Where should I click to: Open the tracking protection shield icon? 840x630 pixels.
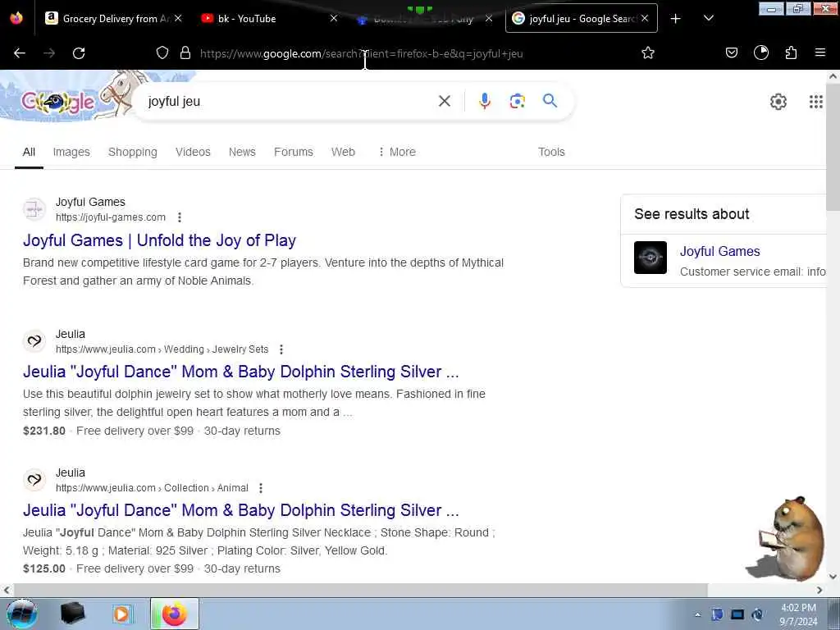tap(162, 52)
